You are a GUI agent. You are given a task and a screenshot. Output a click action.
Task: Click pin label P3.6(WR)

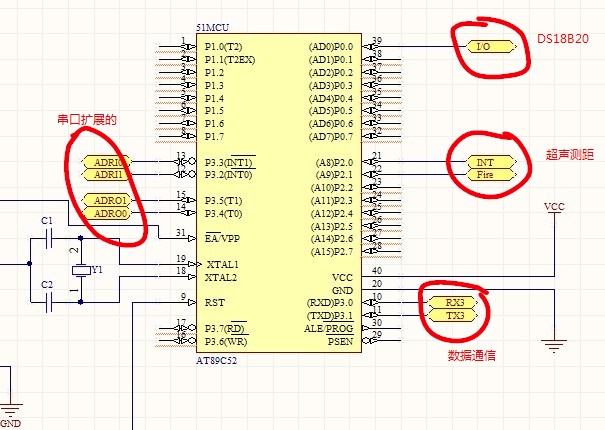point(226,342)
